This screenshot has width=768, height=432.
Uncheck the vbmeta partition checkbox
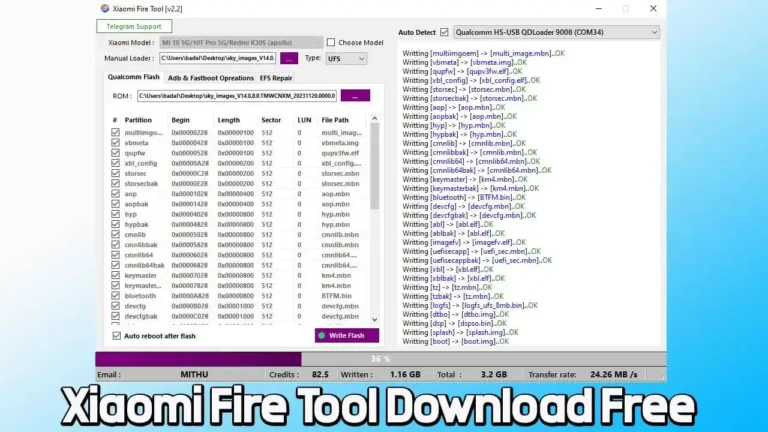coord(115,143)
